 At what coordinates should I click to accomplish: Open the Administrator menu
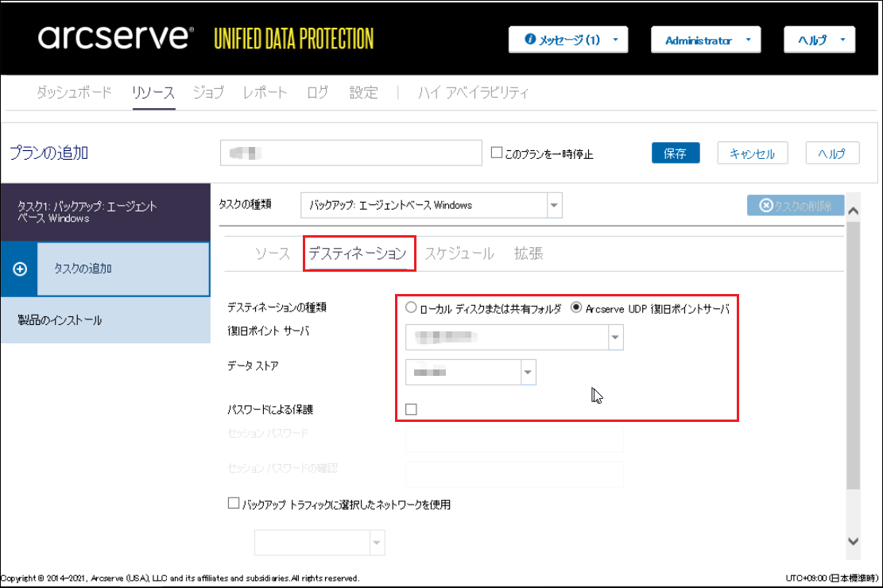(x=706, y=40)
